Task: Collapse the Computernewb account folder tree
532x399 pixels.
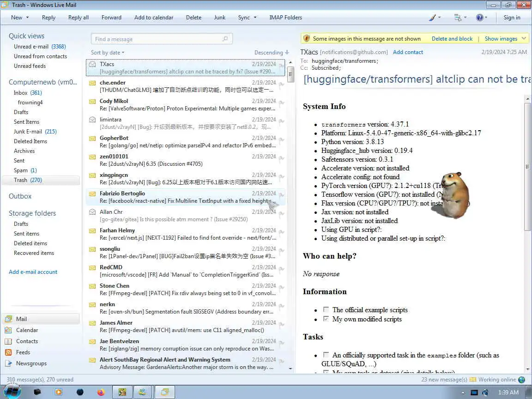Action: point(43,82)
